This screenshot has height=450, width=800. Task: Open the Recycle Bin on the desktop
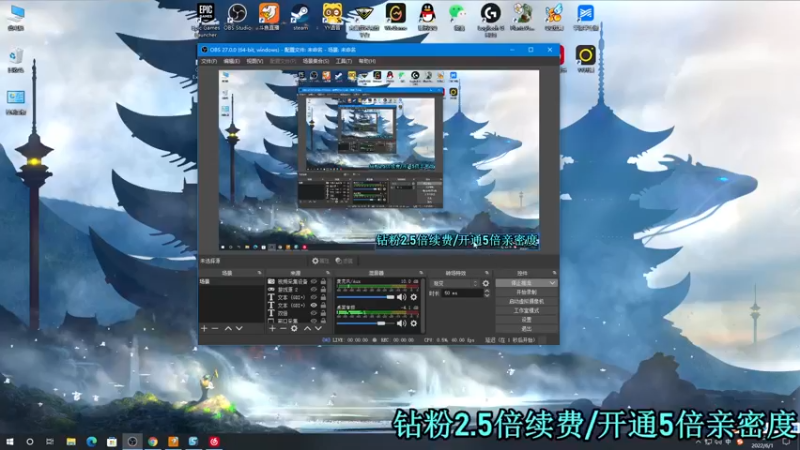[16, 60]
